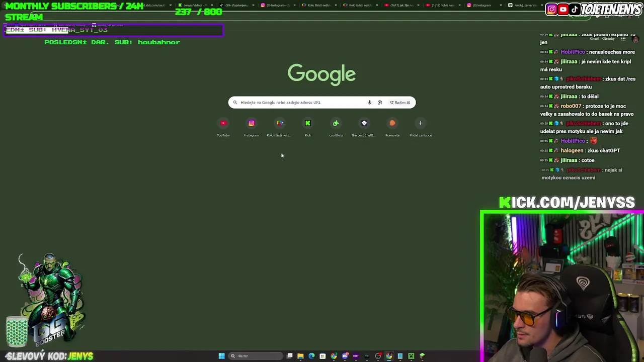
Task: Open Minecraft creeper icon on taskbar
Action: click(411, 356)
